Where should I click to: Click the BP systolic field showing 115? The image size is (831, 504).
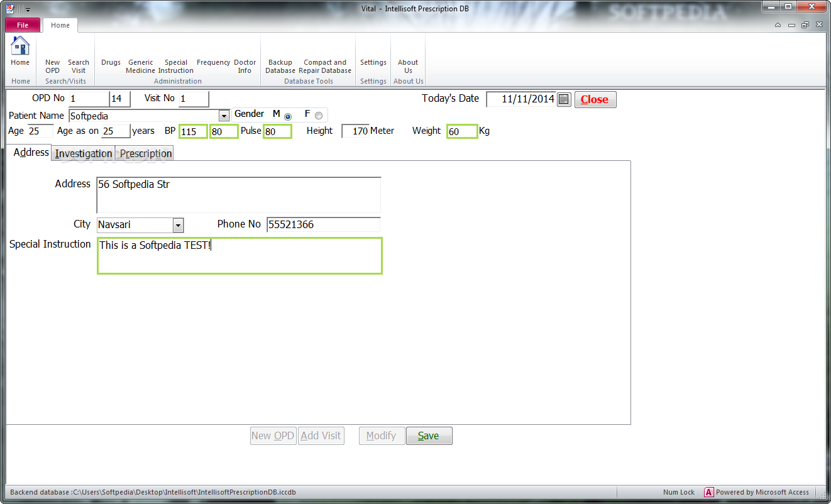(194, 131)
